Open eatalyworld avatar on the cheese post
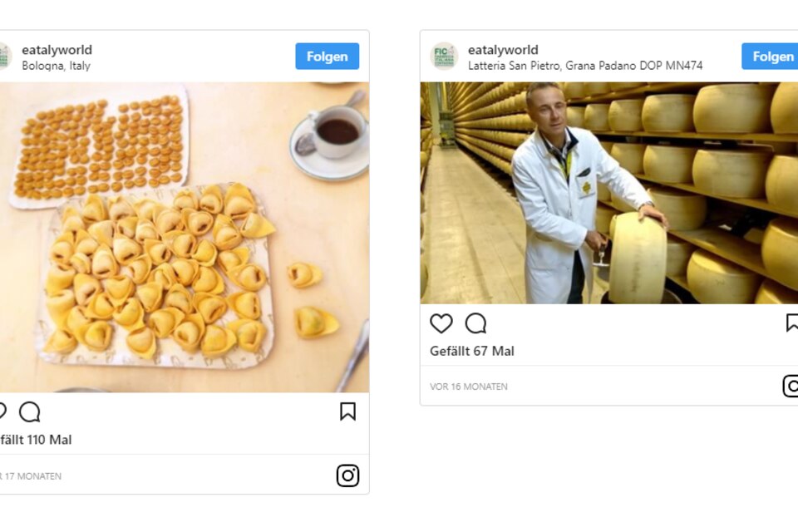 (444, 57)
